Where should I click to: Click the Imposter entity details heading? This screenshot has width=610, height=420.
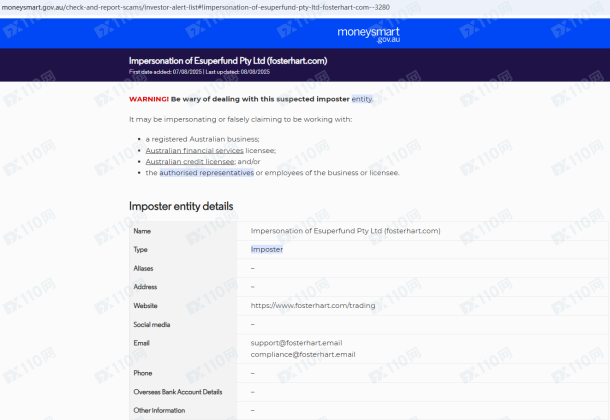click(x=181, y=206)
